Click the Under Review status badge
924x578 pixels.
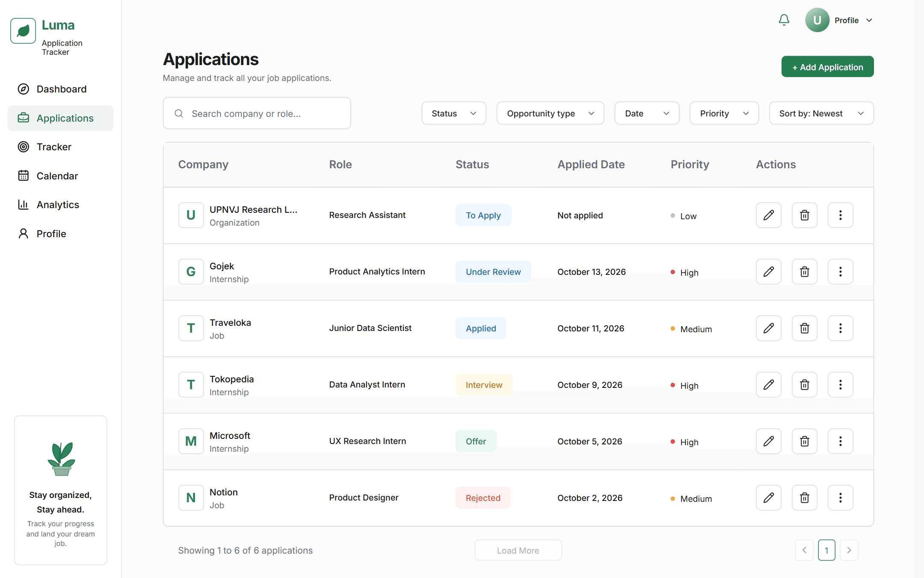click(x=493, y=272)
